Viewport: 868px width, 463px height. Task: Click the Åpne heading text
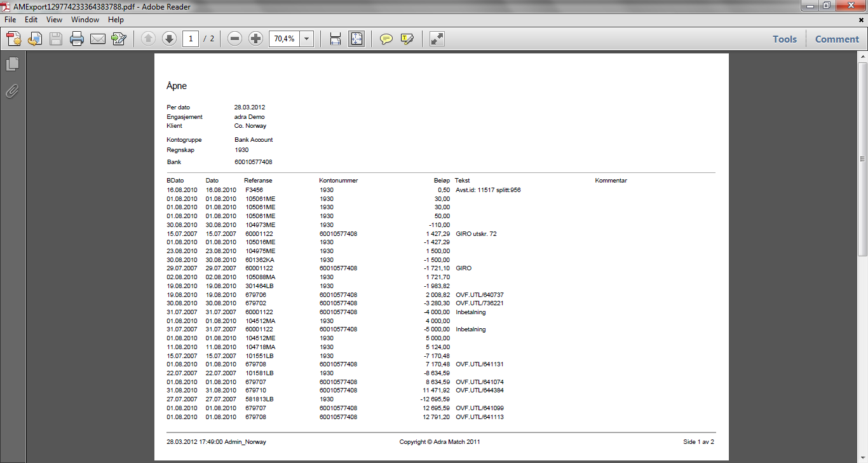[177, 86]
